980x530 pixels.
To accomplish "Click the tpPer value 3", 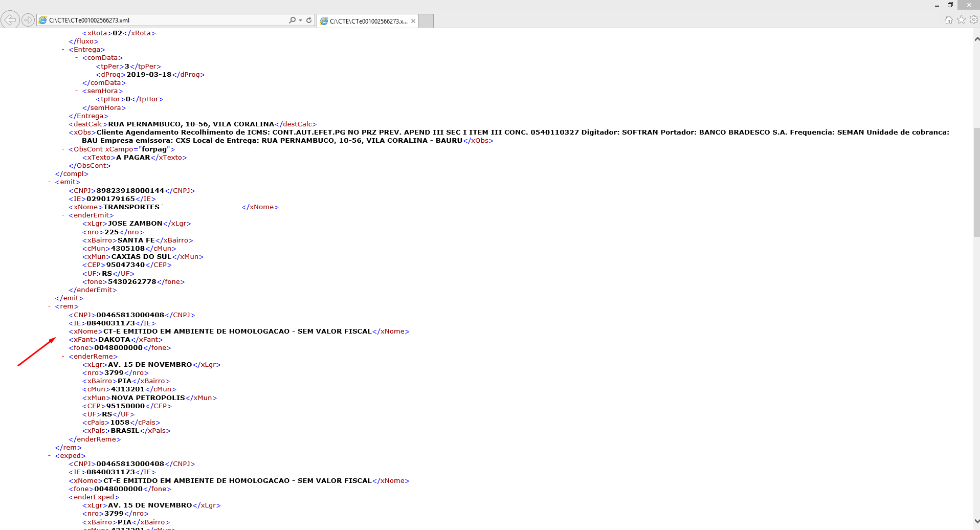I will (x=127, y=67).
